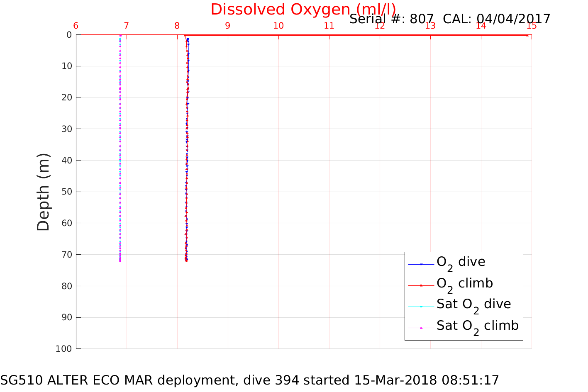Click x-axis tick label '13'

tap(430, 26)
